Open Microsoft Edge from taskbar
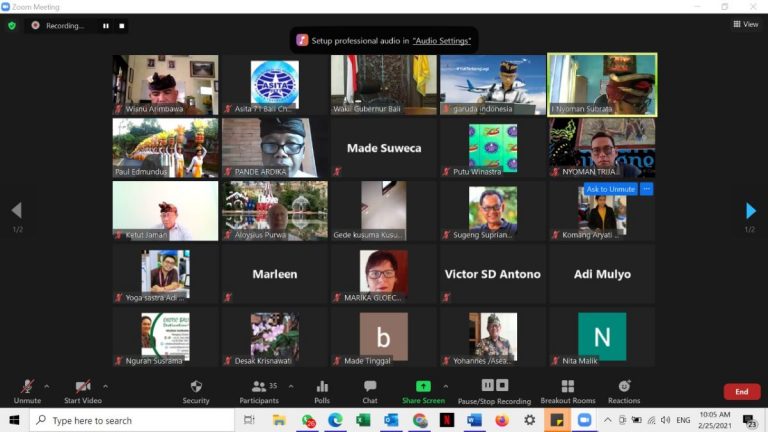The height and width of the screenshot is (432, 768). point(335,420)
